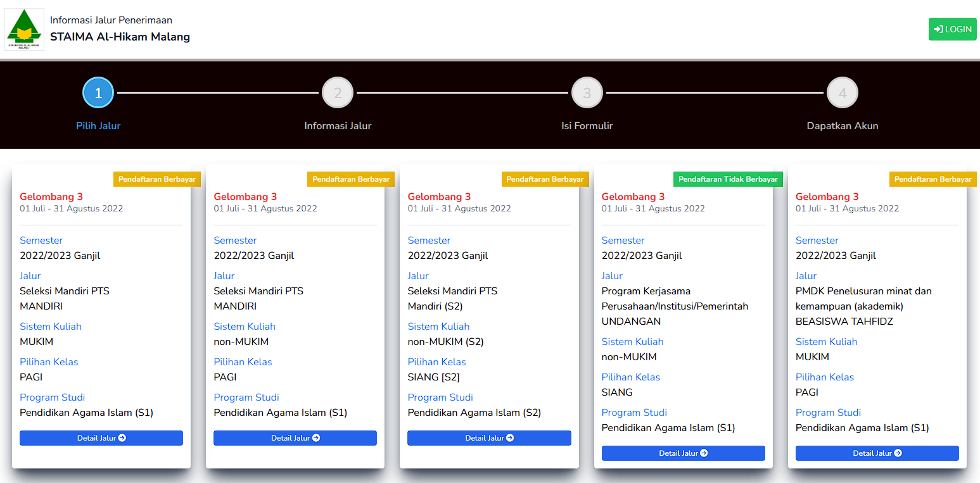The image size is (980, 483).
Task: Open Detail Jalur for BEASISWA TAHFIDZ card
Action: click(877, 453)
